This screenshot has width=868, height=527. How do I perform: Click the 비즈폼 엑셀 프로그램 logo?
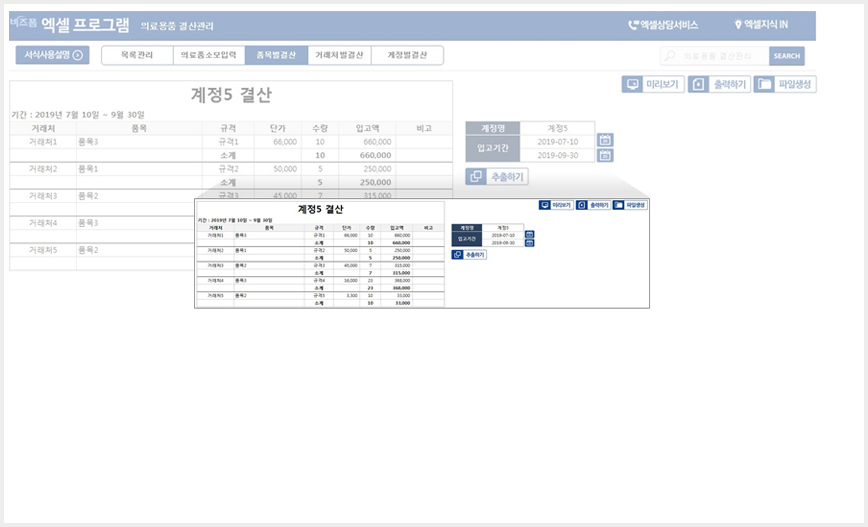(x=70, y=24)
